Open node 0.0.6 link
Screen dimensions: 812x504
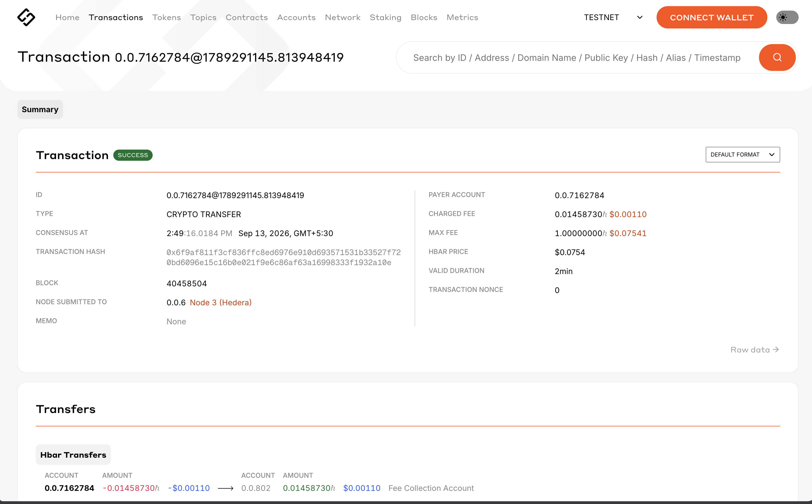176,303
